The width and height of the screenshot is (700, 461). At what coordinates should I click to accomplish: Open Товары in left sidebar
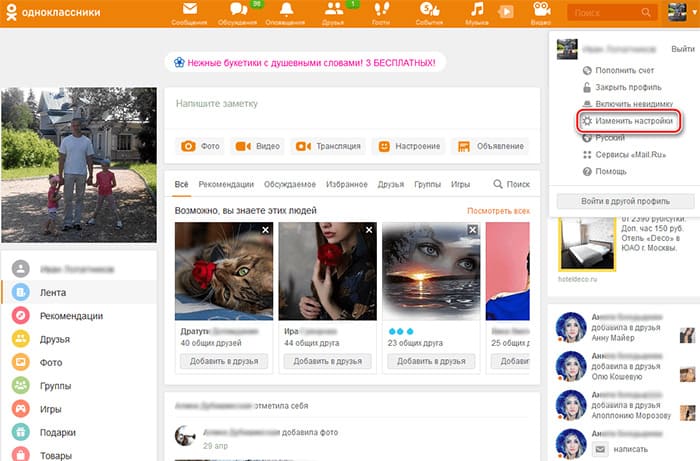(79, 454)
